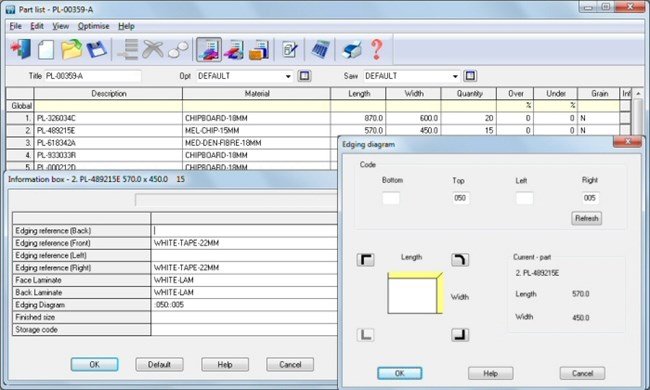Select part row PL-618342A
650x390 pixels.
pyautogui.click(x=108, y=143)
